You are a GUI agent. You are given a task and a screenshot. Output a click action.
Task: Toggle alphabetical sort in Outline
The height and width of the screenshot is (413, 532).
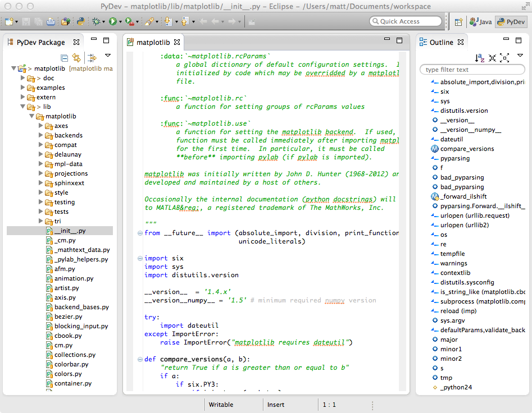pyautogui.click(x=479, y=58)
